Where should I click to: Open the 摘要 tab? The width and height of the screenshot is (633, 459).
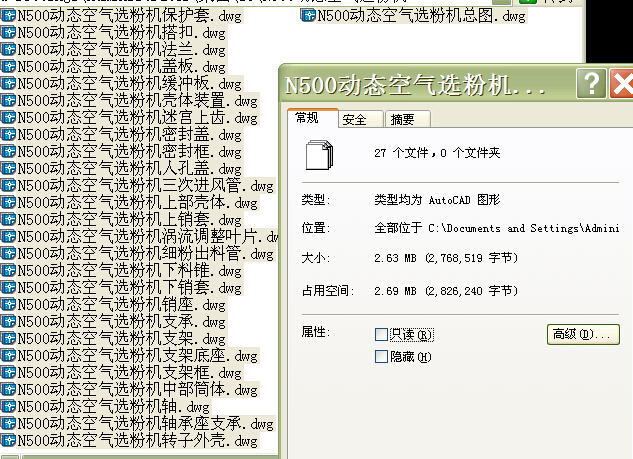(407, 119)
